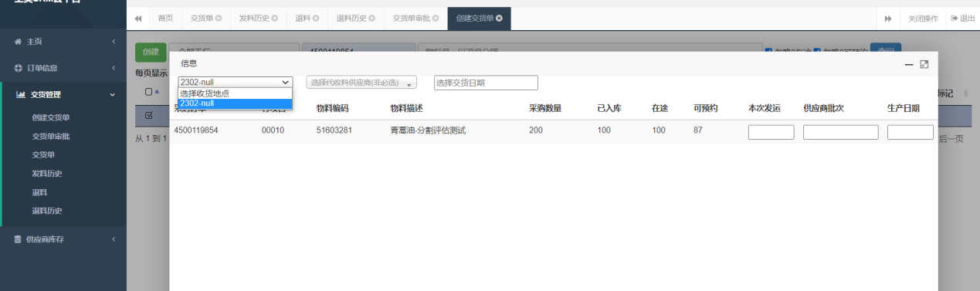Screen dimensions: 980x291
Task: Click 可预约 value 87
Action: [x=698, y=130]
